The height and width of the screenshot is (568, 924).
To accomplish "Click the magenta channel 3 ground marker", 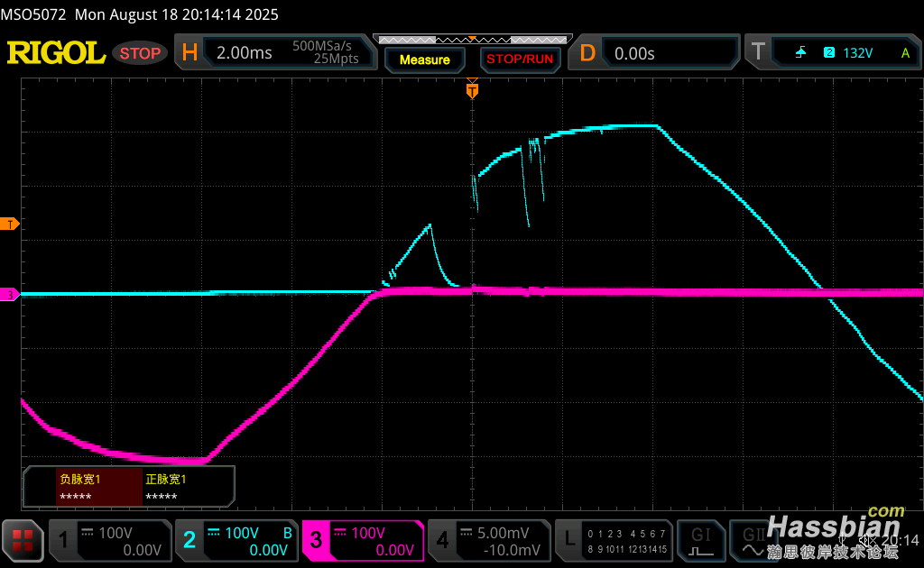I will [x=10, y=294].
